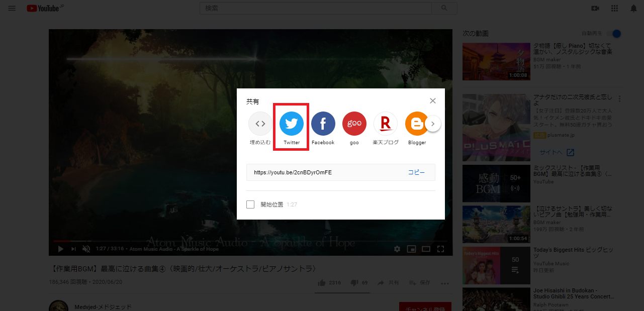This screenshot has width=644, height=311.
Task: Open the create video camera icon
Action: (596, 9)
